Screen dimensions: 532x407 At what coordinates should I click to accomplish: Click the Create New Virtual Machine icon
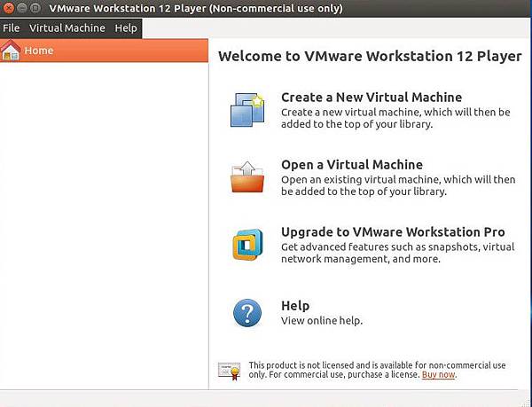click(247, 110)
